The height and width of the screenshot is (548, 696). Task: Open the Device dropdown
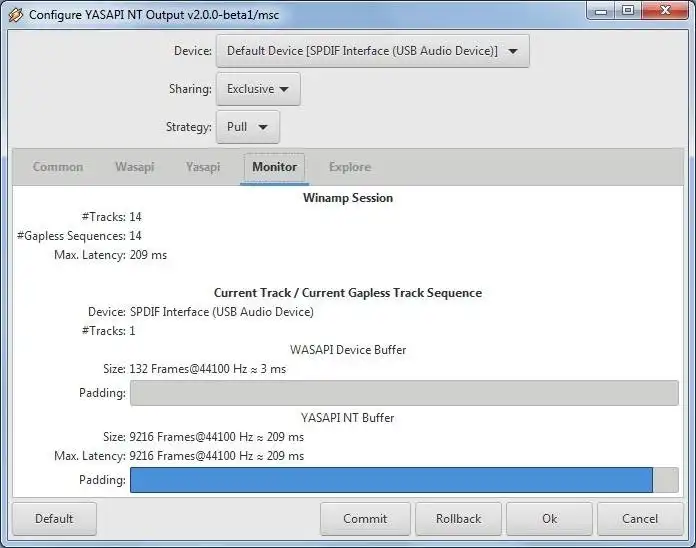(x=372, y=51)
